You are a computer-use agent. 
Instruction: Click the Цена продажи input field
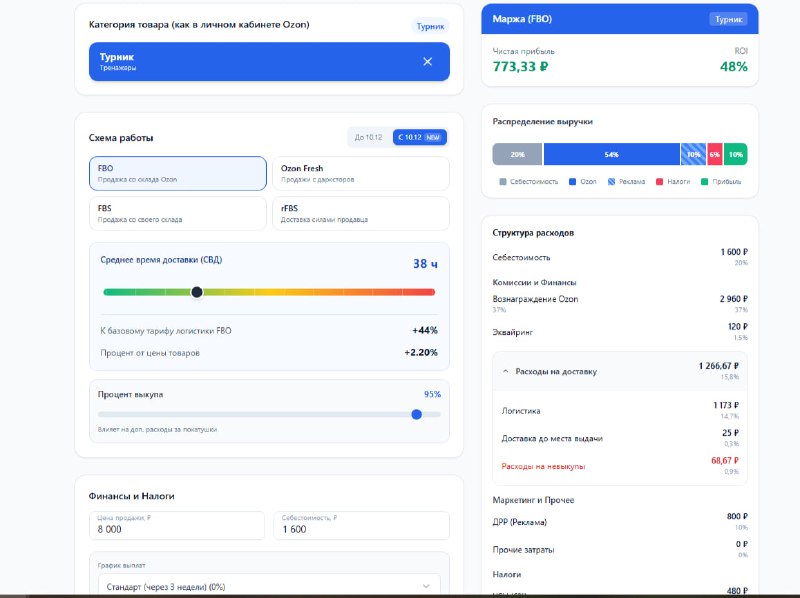(178, 530)
